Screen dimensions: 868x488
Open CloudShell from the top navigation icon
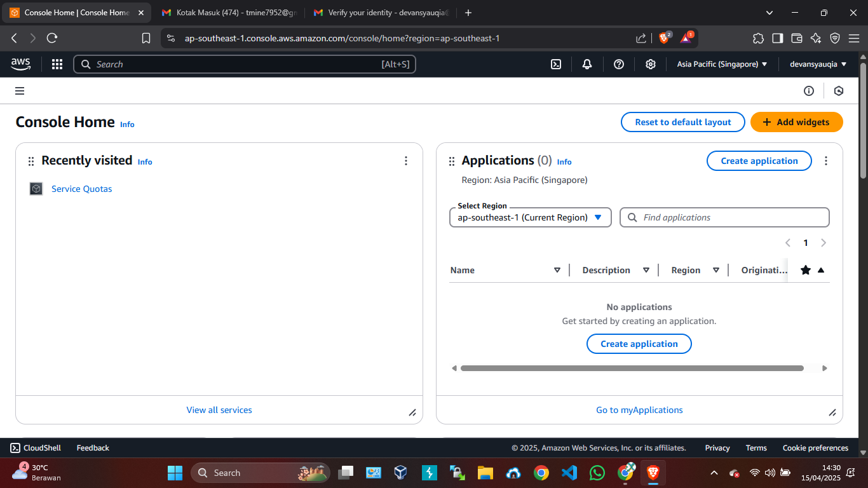556,64
